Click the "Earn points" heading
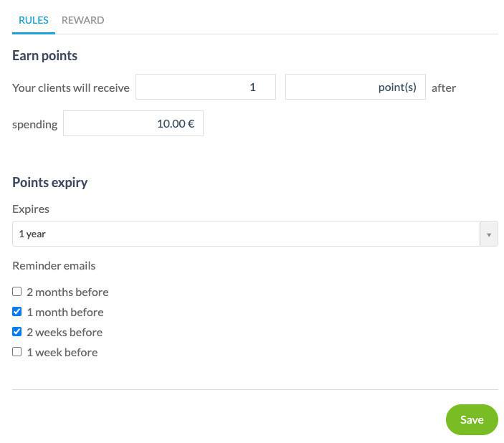 44,55
